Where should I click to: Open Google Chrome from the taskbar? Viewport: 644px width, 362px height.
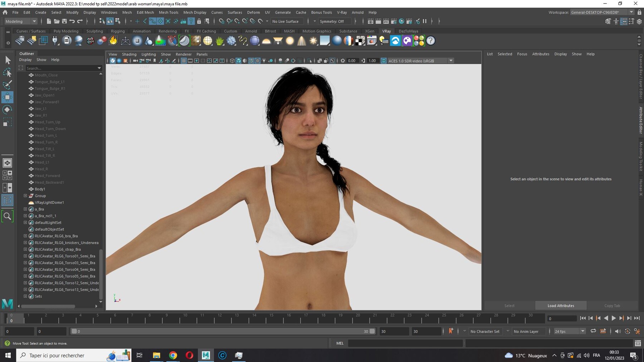point(173,355)
